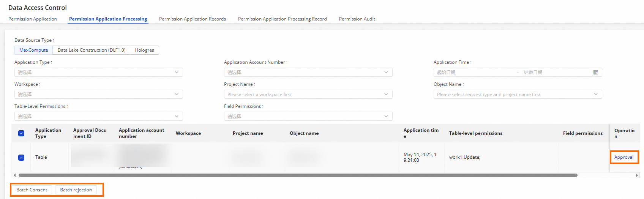Uncheck the Table row checkbox
The width and height of the screenshot is (644, 199).
[x=21, y=157]
